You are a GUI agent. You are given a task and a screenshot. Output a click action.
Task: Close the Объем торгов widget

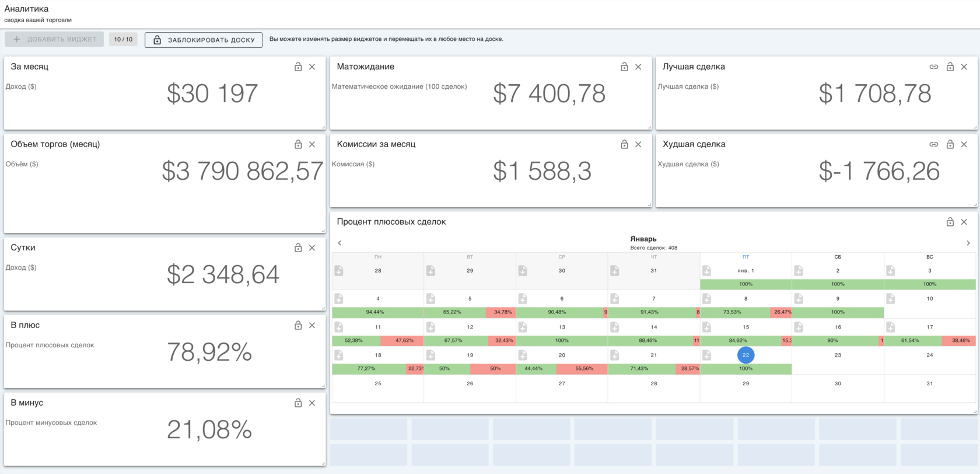[312, 145]
